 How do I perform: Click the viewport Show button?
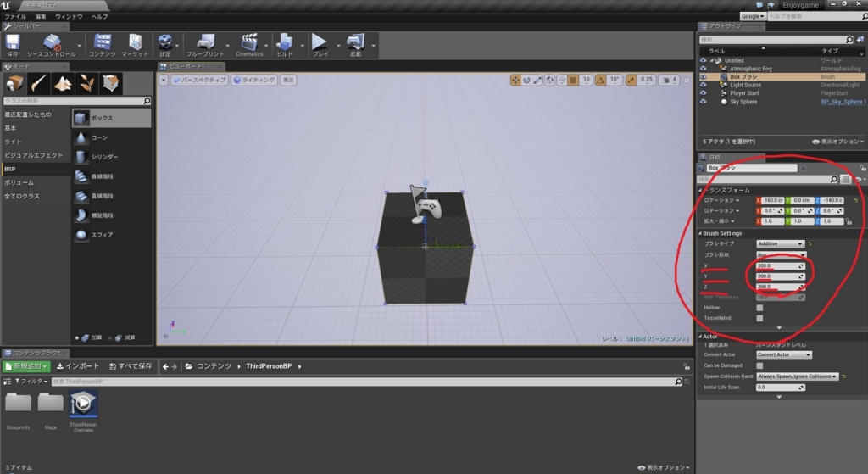tap(288, 81)
